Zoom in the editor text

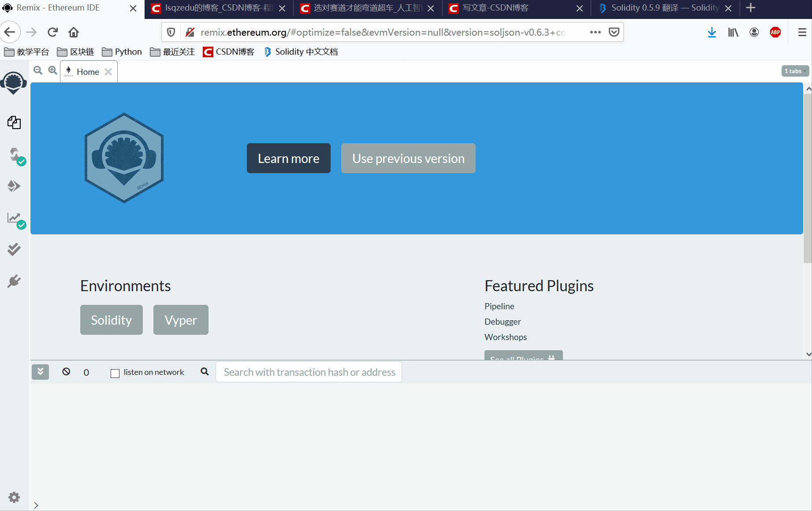(52, 70)
